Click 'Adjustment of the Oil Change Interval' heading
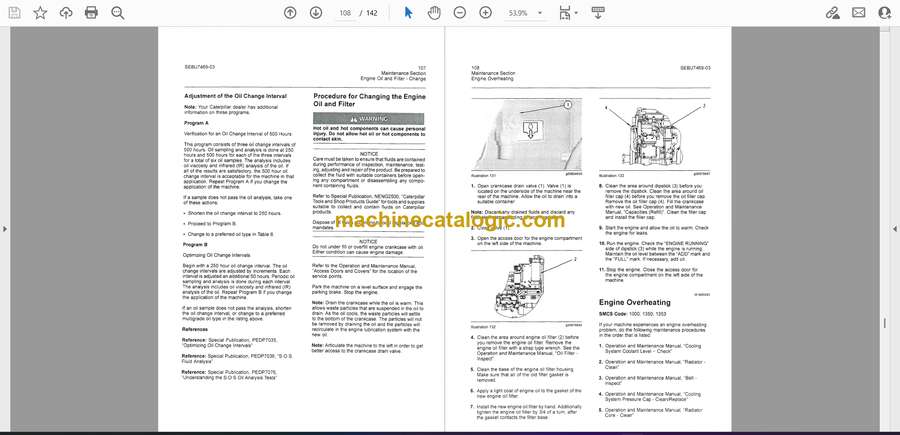The width and height of the screenshot is (900, 435). pos(235,96)
